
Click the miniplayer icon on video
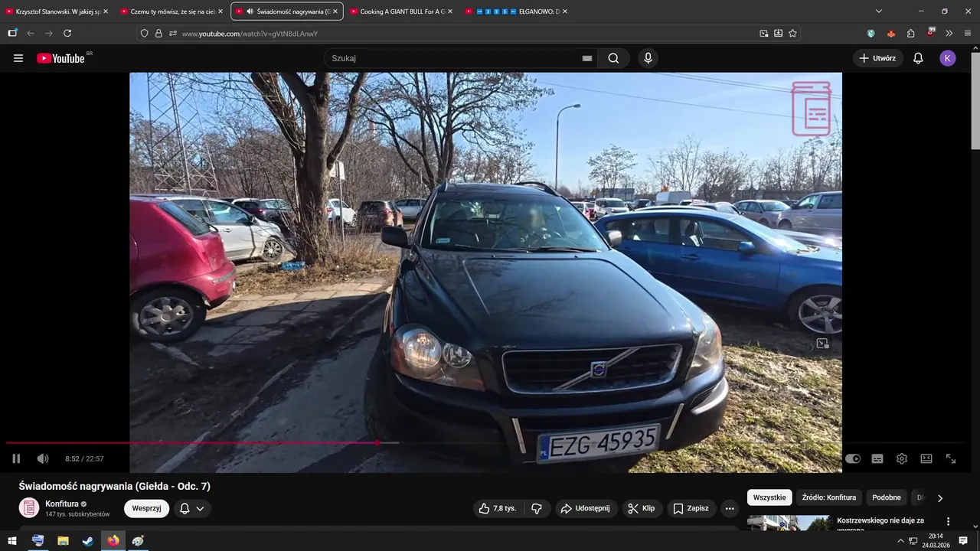coord(822,344)
